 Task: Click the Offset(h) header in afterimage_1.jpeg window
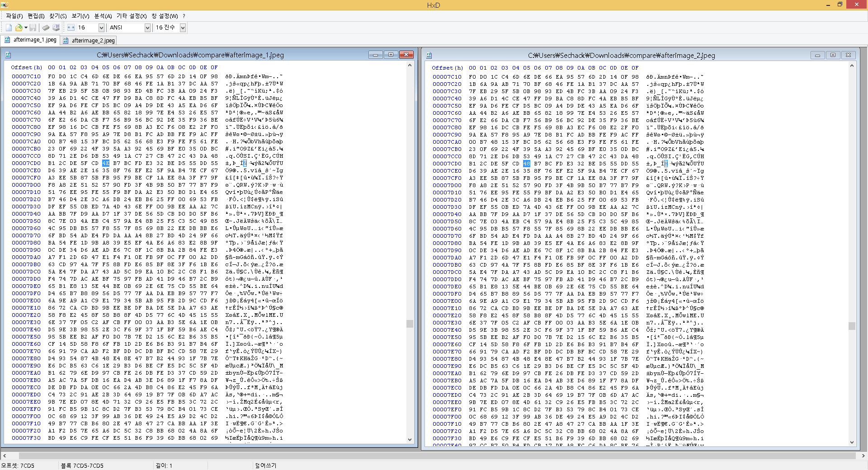[x=26, y=67]
